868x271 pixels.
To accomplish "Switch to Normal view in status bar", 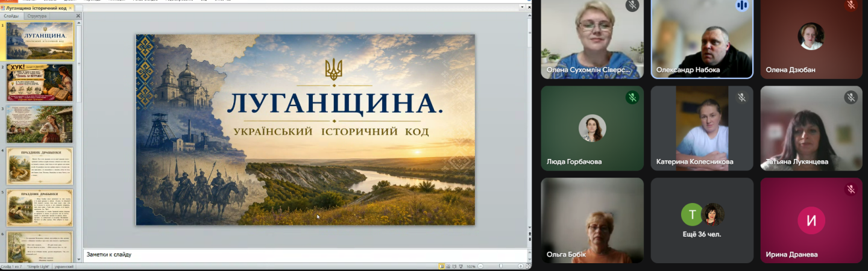I will coord(442,266).
